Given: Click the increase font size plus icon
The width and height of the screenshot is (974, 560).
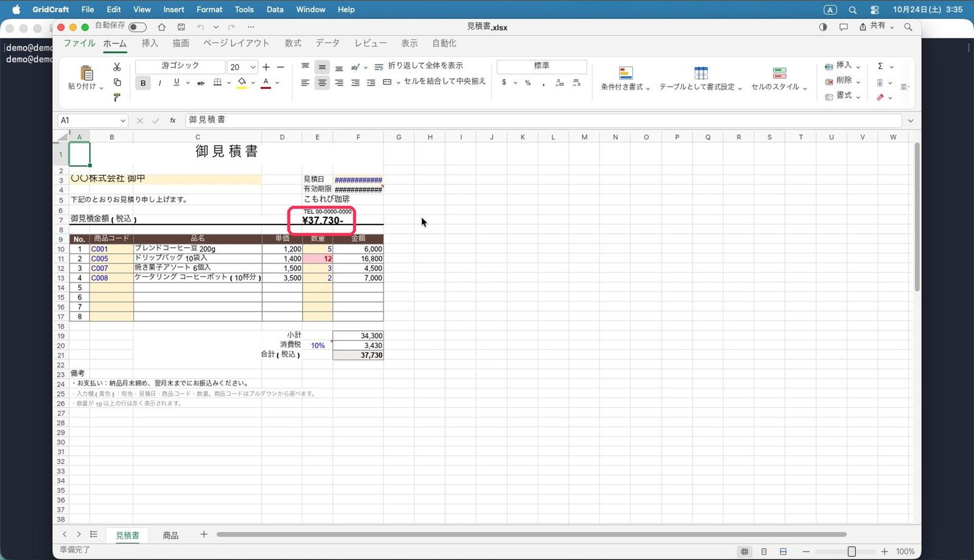Looking at the screenshot, I should tap(266, 67).
